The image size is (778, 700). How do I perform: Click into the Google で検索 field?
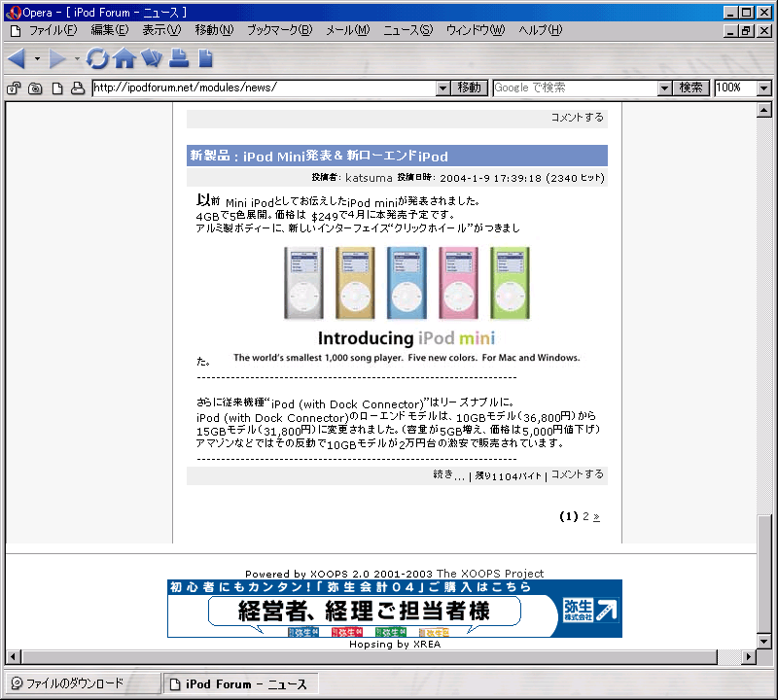point(576,88)
